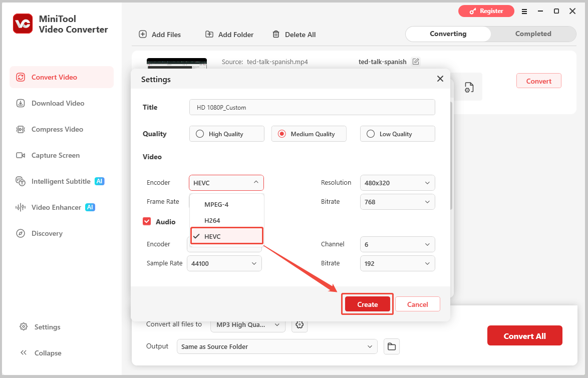This screenshot has height=378, width=588.
Task: Click the Settings gear icon in sidebar
Action: click(x=24, y=326)
